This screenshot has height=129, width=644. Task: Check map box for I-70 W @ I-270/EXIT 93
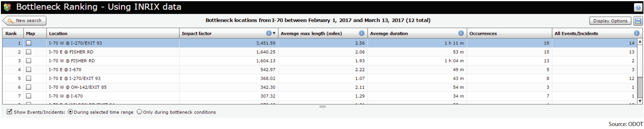(29, 43)
